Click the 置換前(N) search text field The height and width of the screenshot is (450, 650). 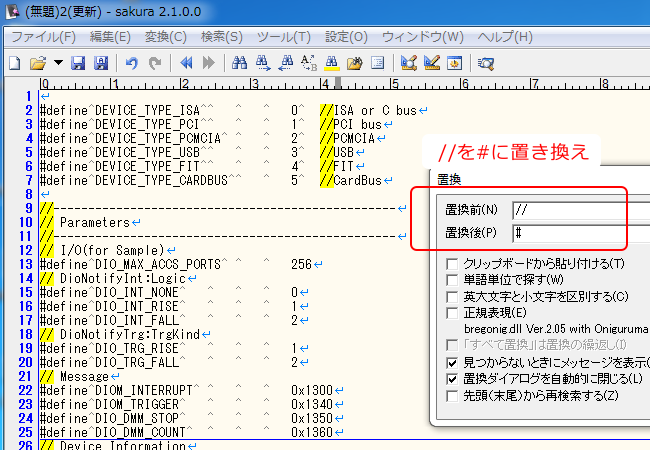click(x=581, y=210)
